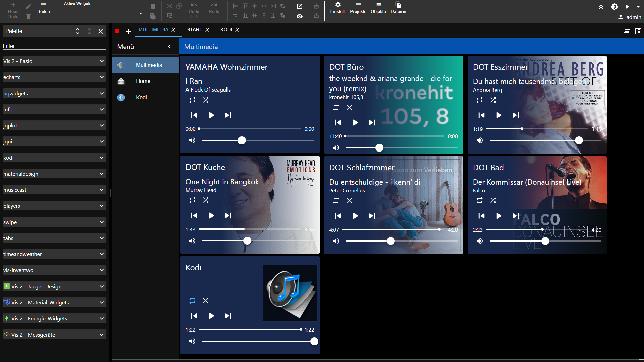Click the theme brightness icon
This screenshot has width=644, height=362.
[x=614, y=7]
